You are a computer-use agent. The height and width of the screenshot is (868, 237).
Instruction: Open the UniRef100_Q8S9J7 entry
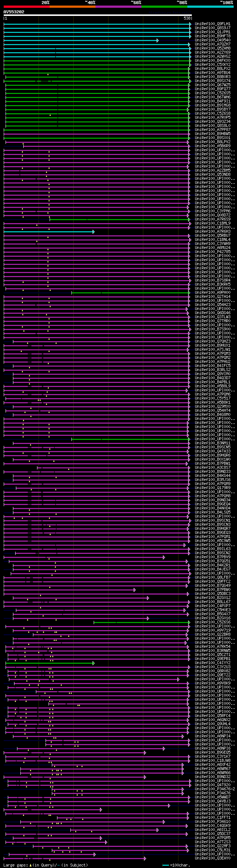[x=213, y=28]
